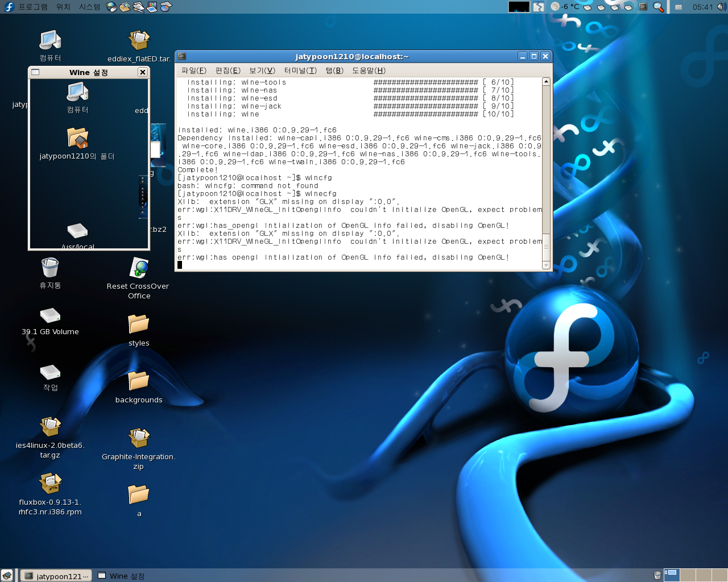Click weather applet showing -6 °C
728x582 pixels.
point(565,7)
